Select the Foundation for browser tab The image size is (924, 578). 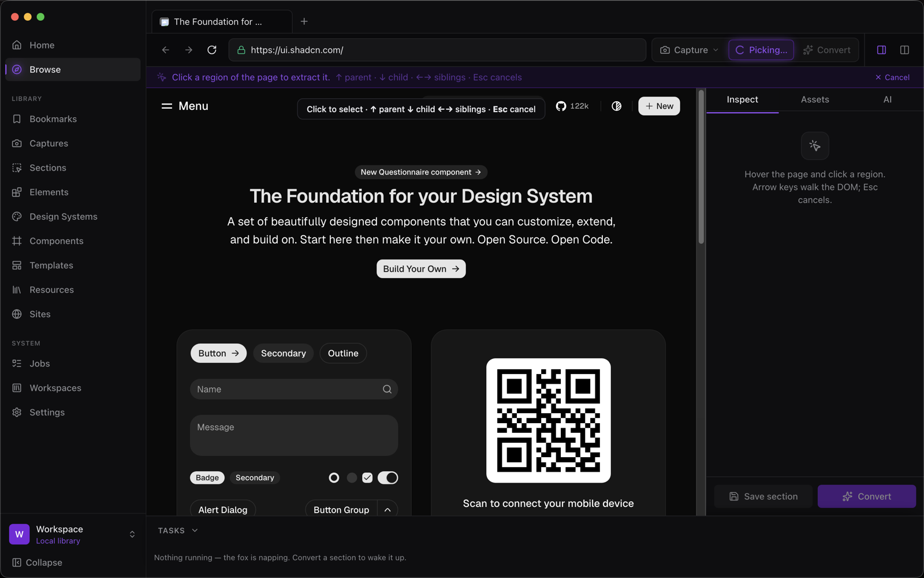click(x=222, y=22)
